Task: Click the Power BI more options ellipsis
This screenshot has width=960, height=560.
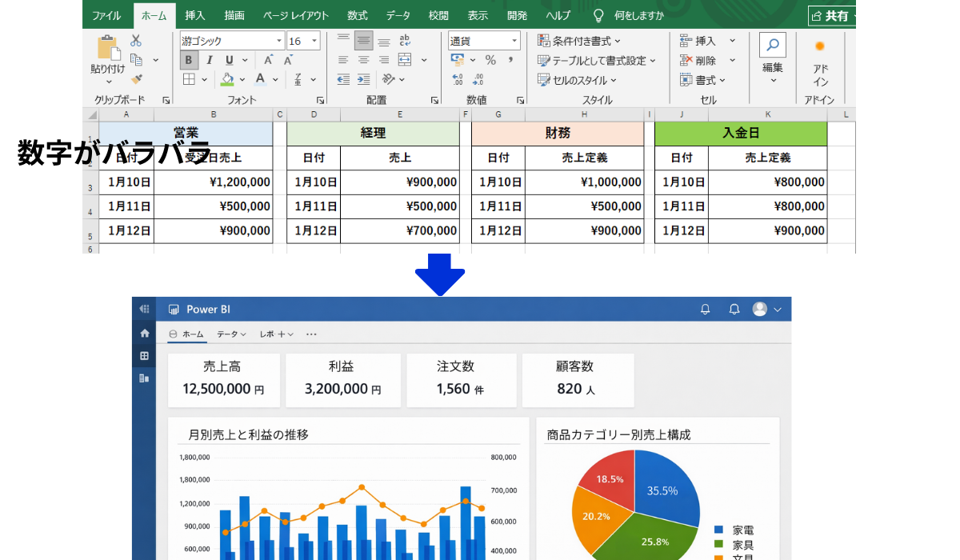Action: pos(311,334)
